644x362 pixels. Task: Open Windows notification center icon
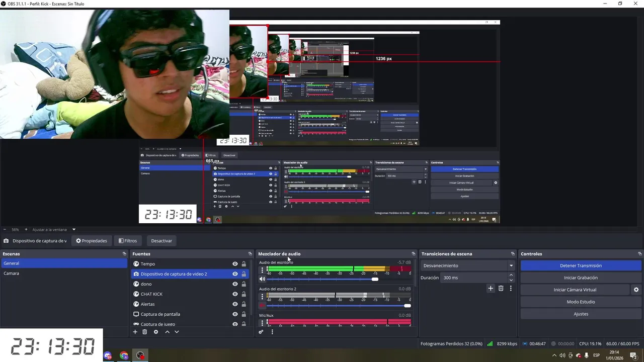633,355
